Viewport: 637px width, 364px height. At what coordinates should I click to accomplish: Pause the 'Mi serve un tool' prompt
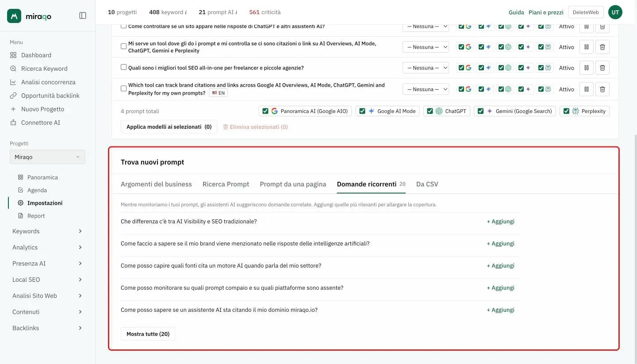point(587,47)
